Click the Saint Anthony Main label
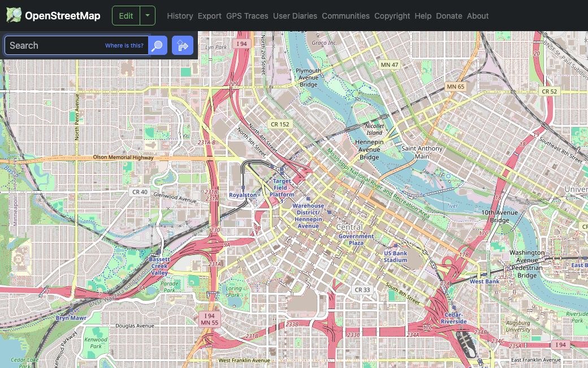 (422, 152)
